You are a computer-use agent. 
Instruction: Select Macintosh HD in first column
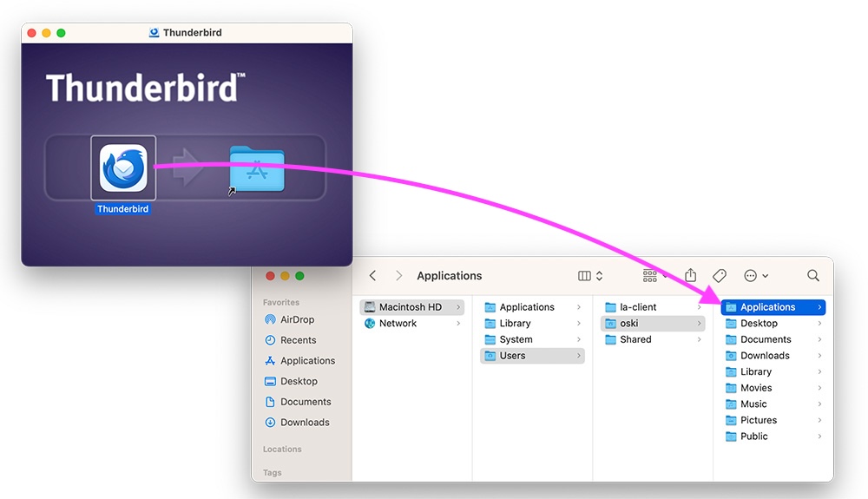tap(411, 306)
